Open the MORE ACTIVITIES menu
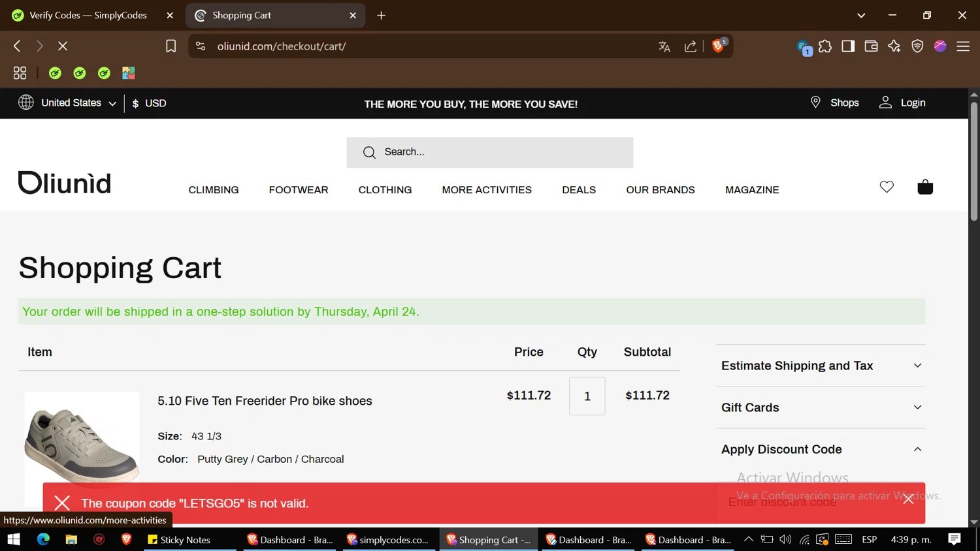The height and width of the screenshot is (551, 980). click(x=487, y=190)
